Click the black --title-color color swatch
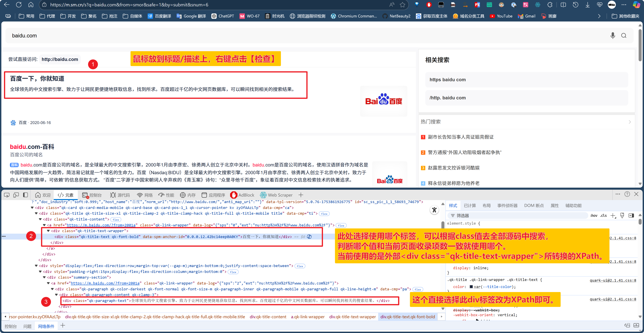The width and height of the screenshot is (644, 333). coord(471,287)
